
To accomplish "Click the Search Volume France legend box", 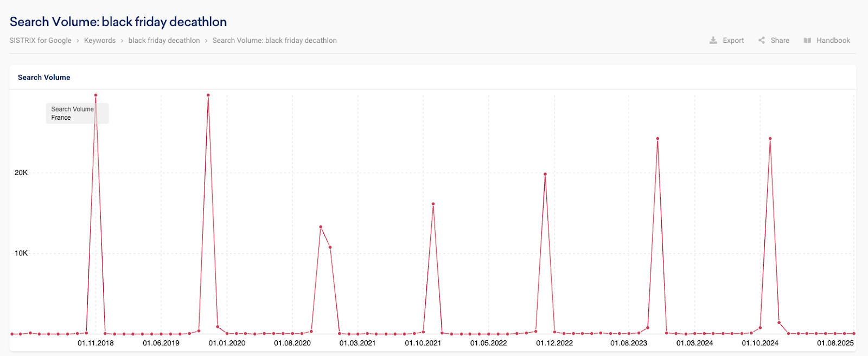I will point(77,113).
